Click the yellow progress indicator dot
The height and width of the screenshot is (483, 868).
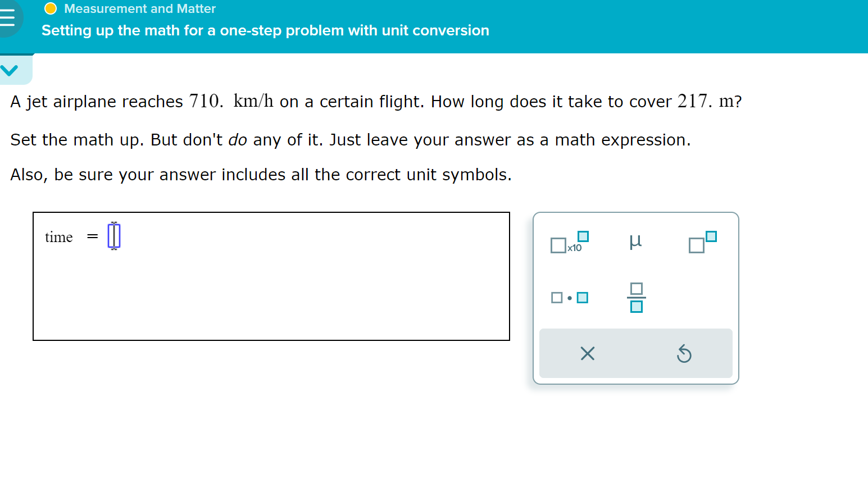51,8
